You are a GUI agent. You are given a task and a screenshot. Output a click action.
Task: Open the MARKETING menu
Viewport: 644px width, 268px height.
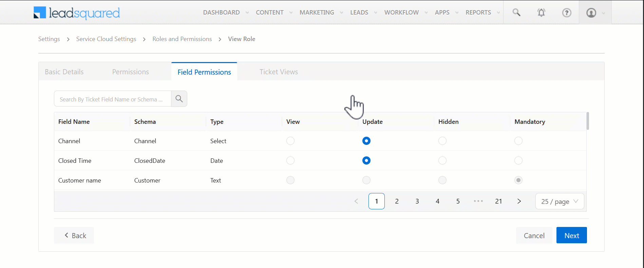point(317,13)
